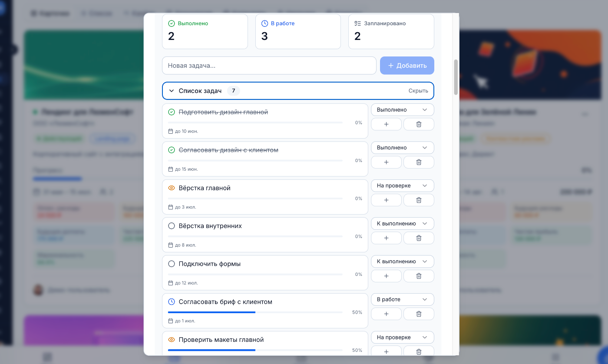The image size is (608, 364).
Task: Click plus button for Подключить формы
Action: (x=386, y=276)
